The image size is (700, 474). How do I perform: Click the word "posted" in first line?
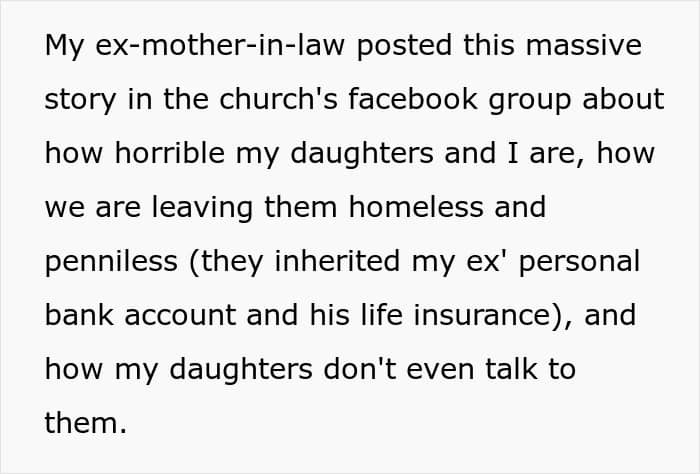click(x=404, y=47)
